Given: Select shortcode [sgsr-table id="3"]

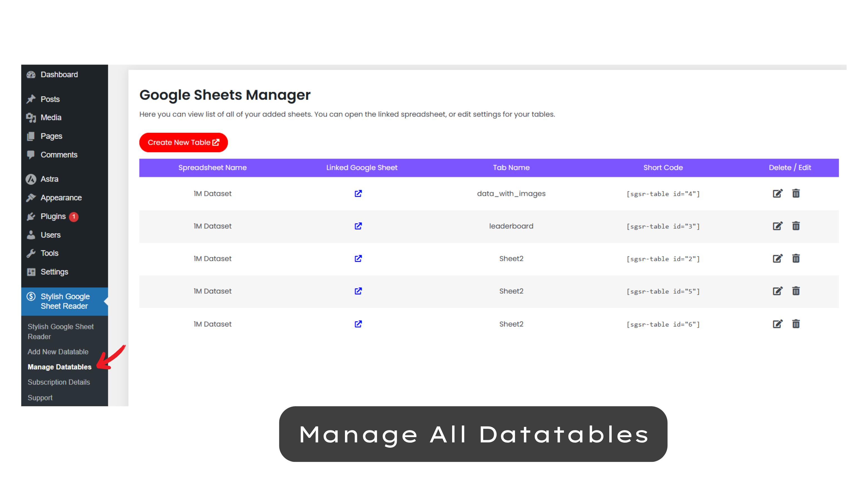Looking at the screenshot, I should click(663, 226).
